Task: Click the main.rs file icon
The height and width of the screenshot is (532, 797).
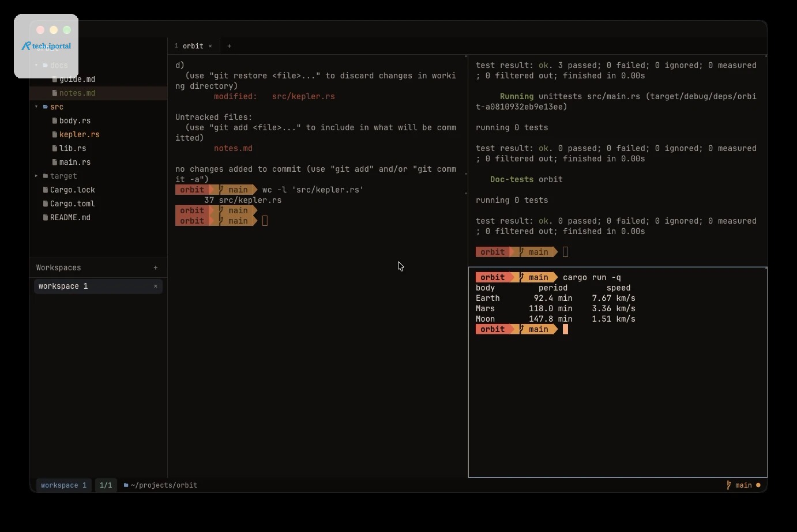Action: tap(55, 162)
